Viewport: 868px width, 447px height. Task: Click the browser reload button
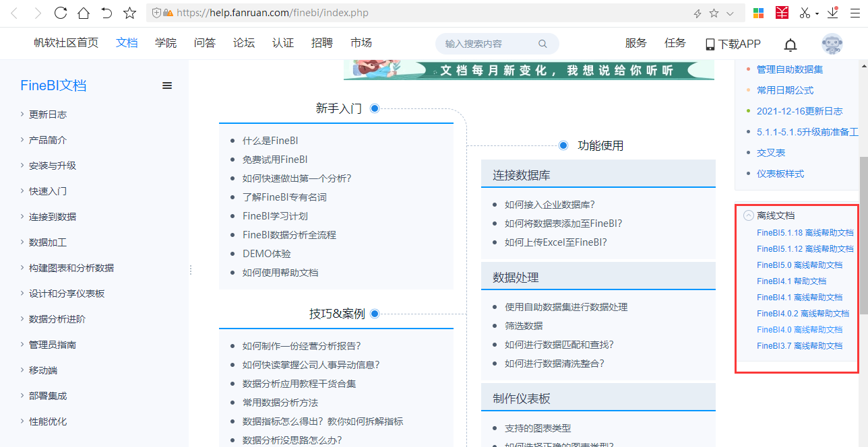[x=61, y=13]
